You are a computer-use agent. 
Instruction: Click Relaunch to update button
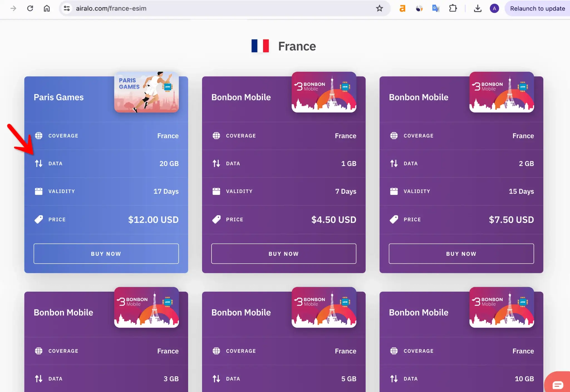(537, 8)
